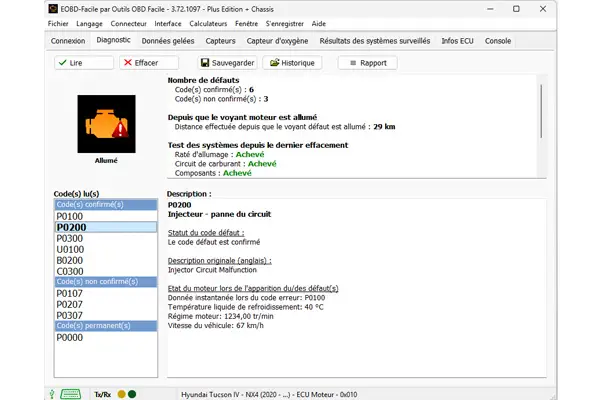
Task: Select fault code P0200 in list
Action: [106, 227]
